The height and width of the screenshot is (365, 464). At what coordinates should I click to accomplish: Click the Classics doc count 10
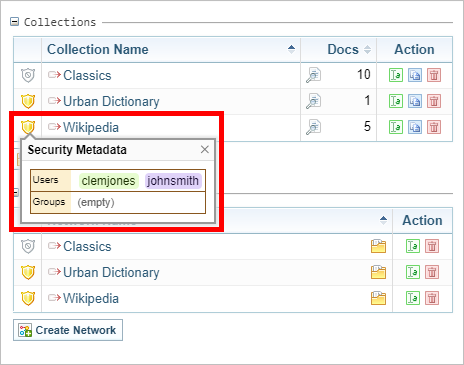[364, 74]
